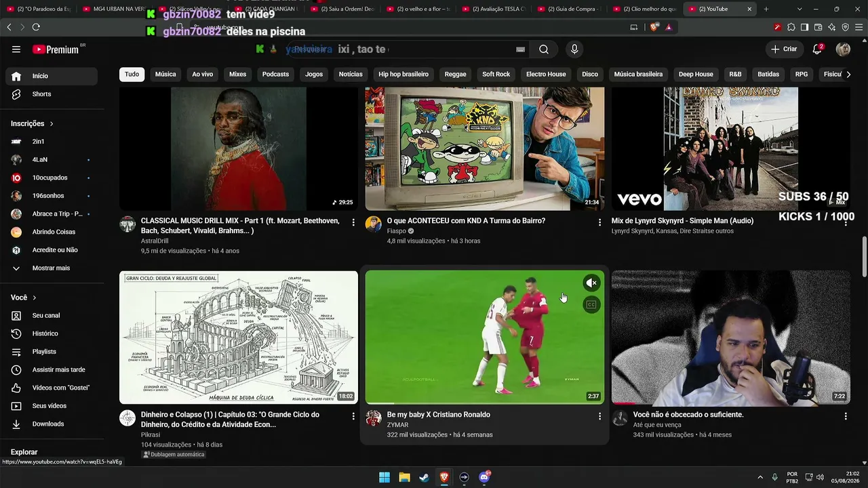The image size is (868, 488).
Task: Open YouTube notifications bell
Action: pyautogui.click(x=817, y=49)
